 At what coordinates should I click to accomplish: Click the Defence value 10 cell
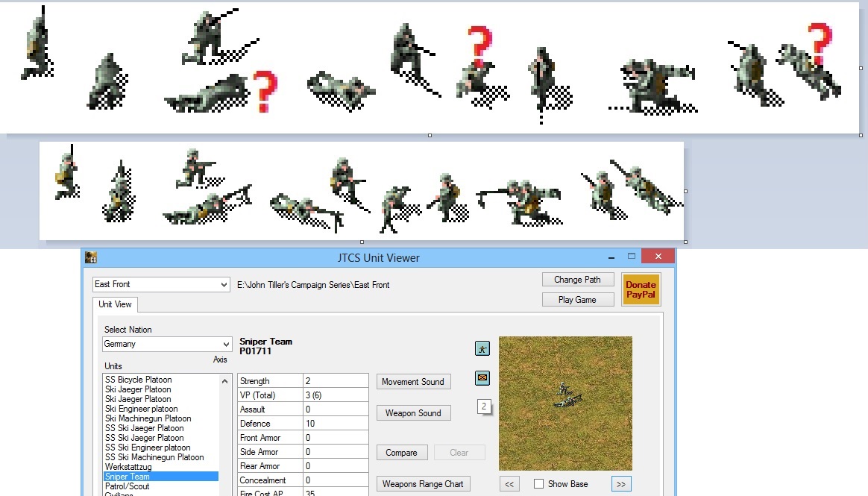tap(336, 424)
